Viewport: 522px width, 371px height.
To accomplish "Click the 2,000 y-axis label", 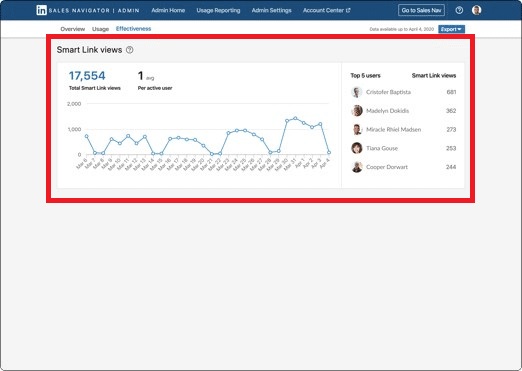I will click(74, 104).
